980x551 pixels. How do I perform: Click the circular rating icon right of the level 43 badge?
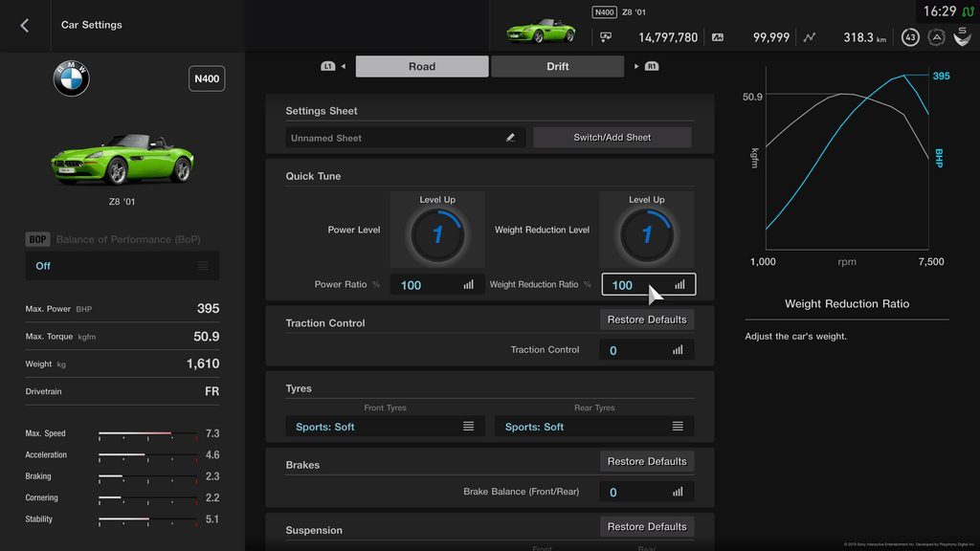coord(936,37)
